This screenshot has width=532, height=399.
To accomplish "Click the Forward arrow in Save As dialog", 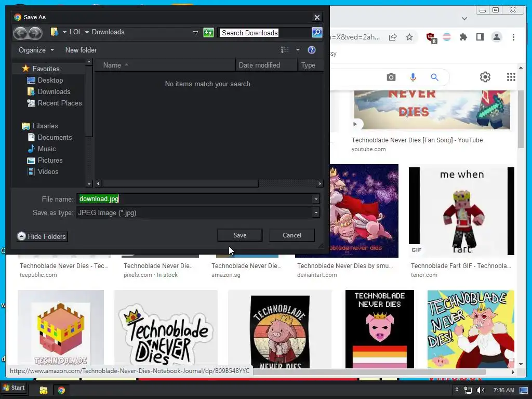I will click(x=35, y=33).
